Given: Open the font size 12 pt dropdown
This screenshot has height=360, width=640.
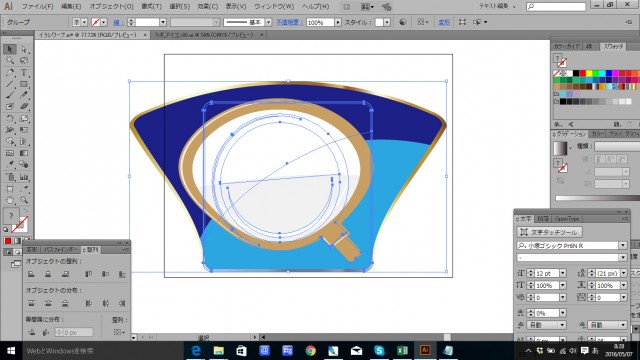Looking at the screenshot, I should click(x=562, y=273).
